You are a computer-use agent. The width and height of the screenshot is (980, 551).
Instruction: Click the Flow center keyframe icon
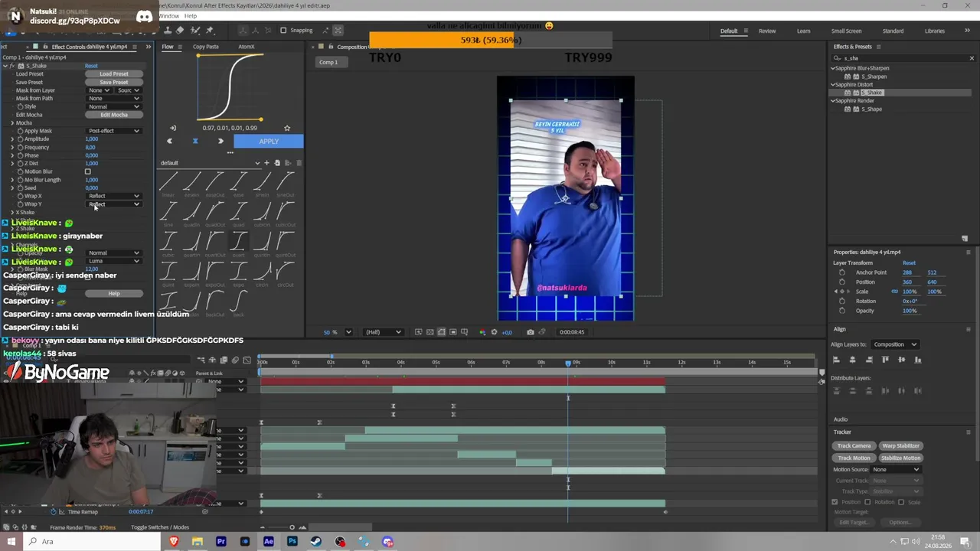pyautogui.click(x=195, y=141)
